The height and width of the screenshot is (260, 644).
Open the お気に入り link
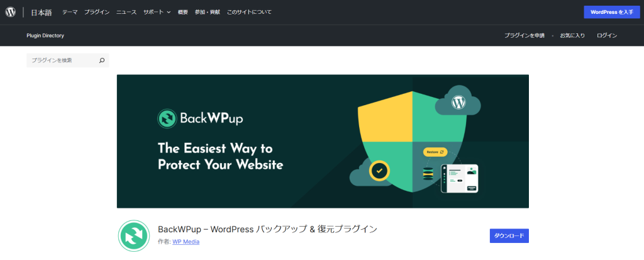coord(572,36)
